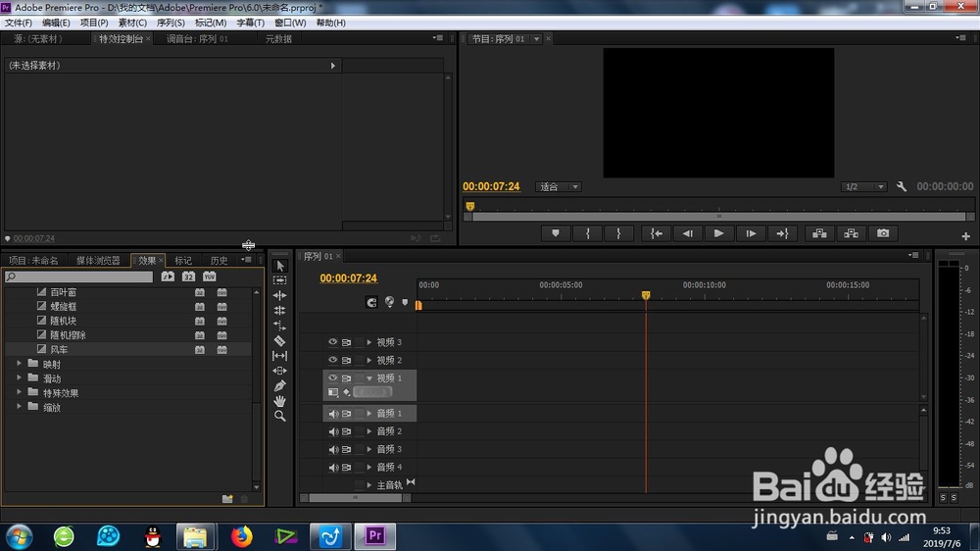Toggle sync lock on 视频 3
Screen dimensions: 980x551
click(x=346, y=342)
